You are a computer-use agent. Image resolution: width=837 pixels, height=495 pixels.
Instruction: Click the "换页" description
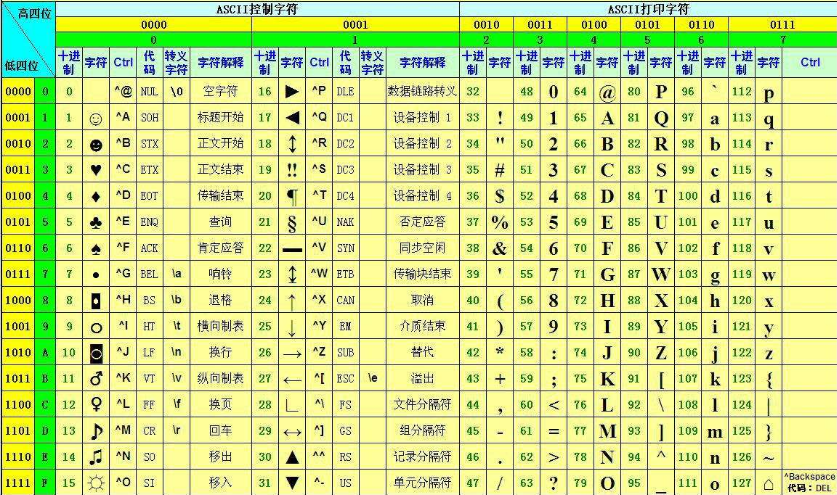[x=220, y=404]
